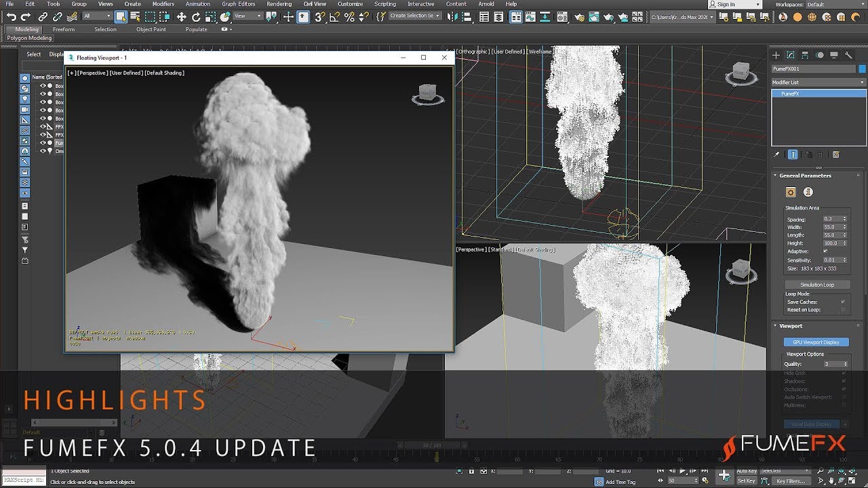Toggle Auto Key animation mode
Viewport: 868px width, 488px height.
(747, 470)
